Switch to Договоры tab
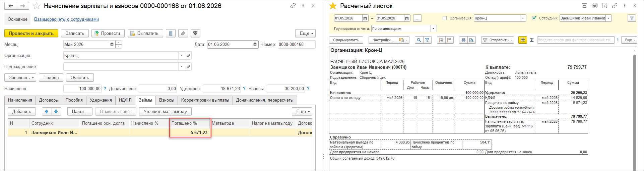644x171 pixels. click(x=49, y=100)
